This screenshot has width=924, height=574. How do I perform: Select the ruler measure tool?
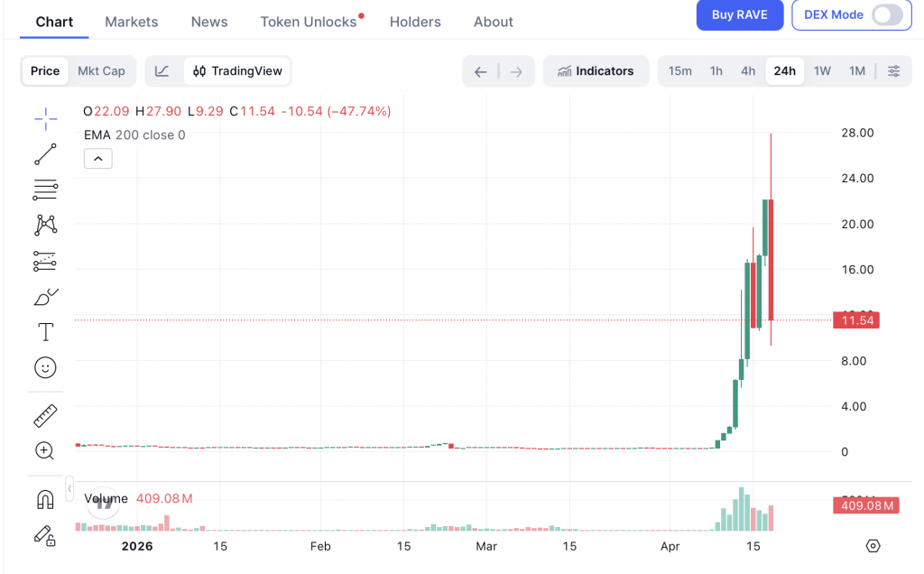tap(45, 415)
